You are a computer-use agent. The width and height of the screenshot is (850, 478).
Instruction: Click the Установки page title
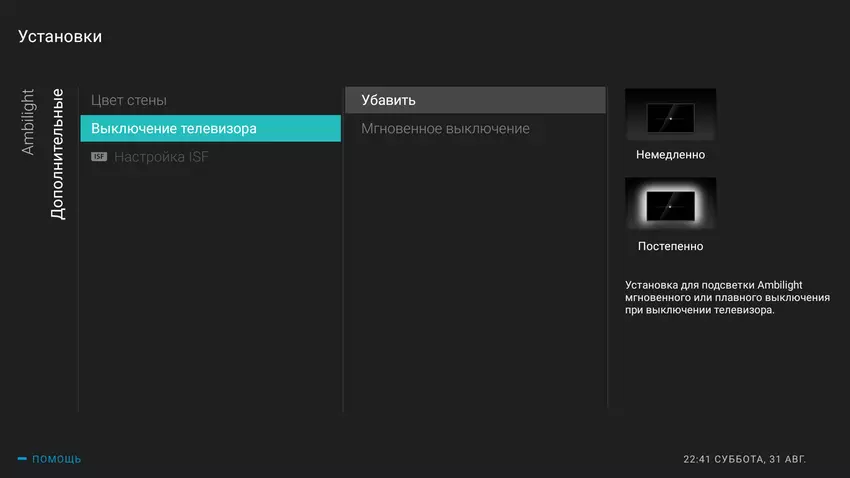[x=60, y=37]
